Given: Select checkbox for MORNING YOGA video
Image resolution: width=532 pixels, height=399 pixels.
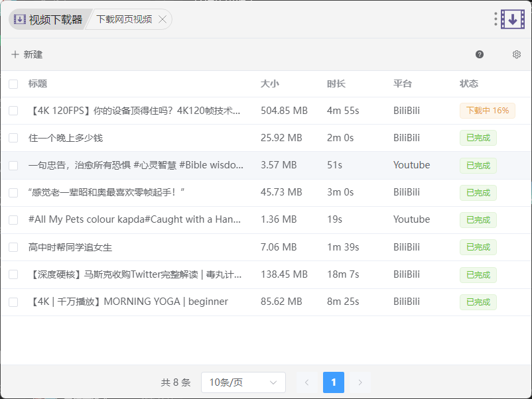Looking at the screenshot, I should (x=13, y=302).
